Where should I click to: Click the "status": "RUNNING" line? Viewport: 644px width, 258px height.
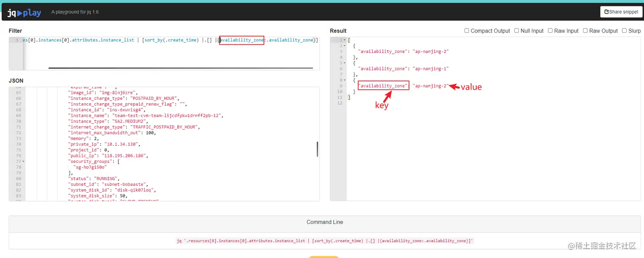click(x=94, y=179)
